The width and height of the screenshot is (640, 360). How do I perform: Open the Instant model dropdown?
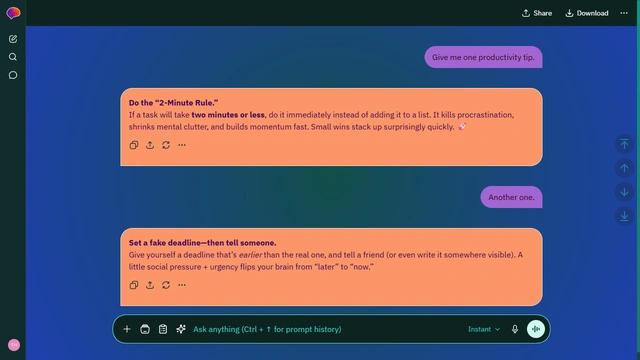tap(484, 329)
